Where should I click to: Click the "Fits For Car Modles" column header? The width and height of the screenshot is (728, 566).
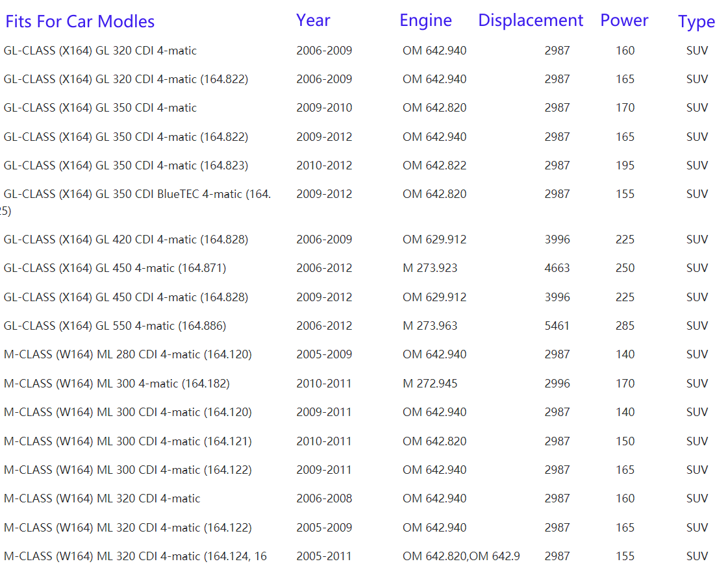point(80,21)
